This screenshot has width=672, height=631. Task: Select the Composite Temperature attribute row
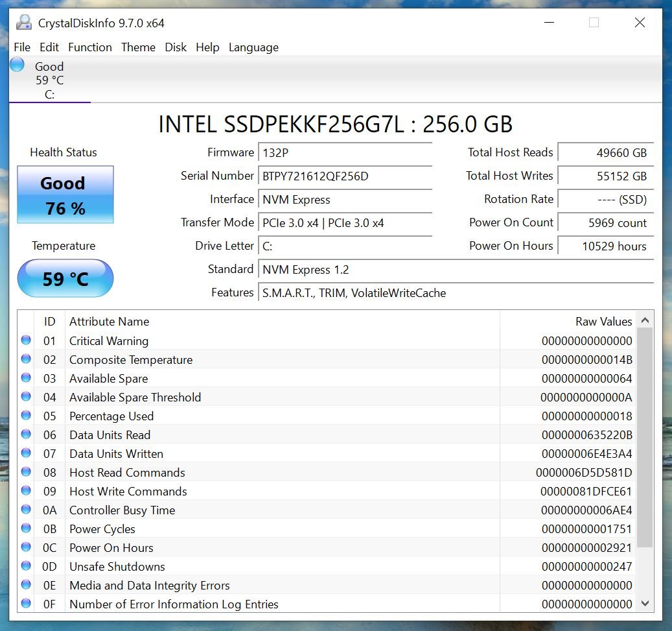[327, 359]
